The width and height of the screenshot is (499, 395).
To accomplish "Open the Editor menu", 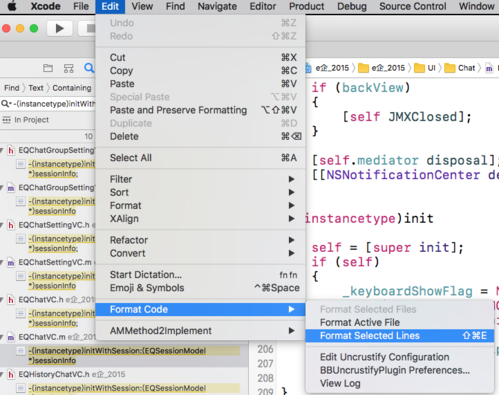I will 263,6.
